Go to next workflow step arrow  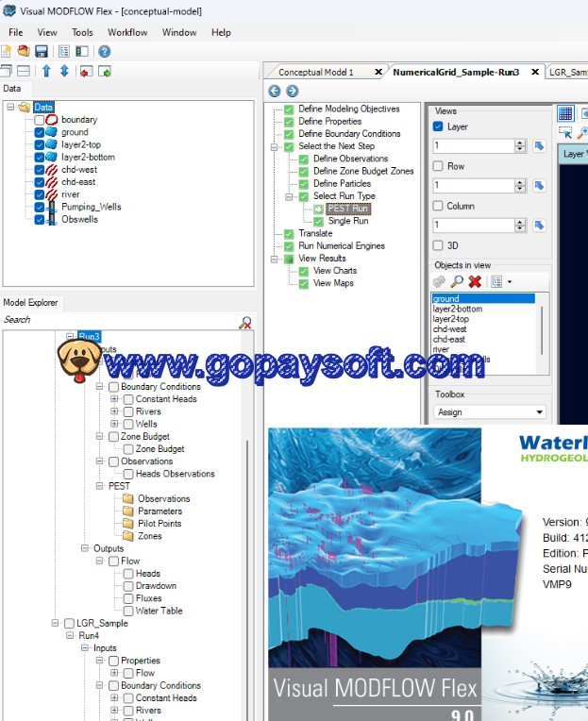(293, 91)
